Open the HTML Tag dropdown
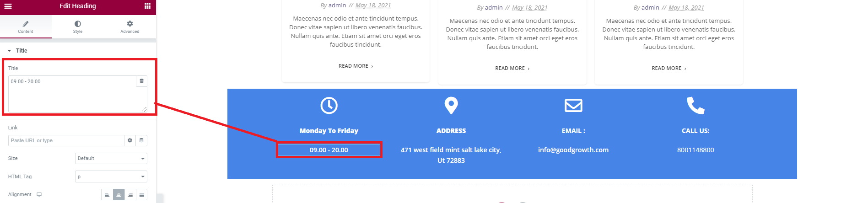868x203 pixels. [x=111, y=176]
